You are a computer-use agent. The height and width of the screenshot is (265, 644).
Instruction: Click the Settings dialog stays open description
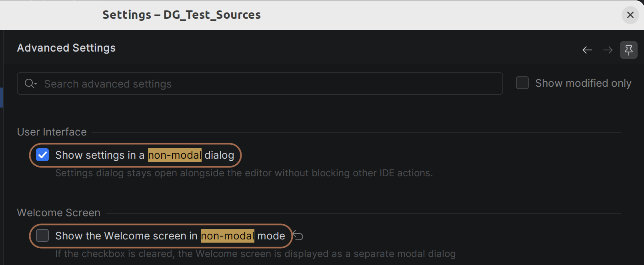[244, 173]
